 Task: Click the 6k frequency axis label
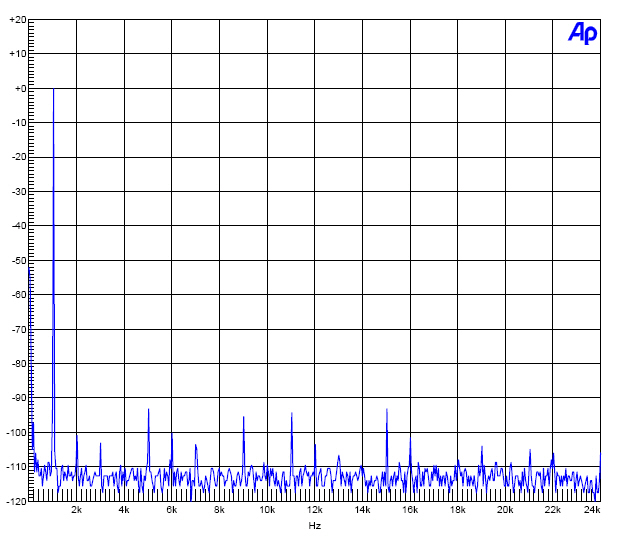pyautogui.click(x=172, y=510)
